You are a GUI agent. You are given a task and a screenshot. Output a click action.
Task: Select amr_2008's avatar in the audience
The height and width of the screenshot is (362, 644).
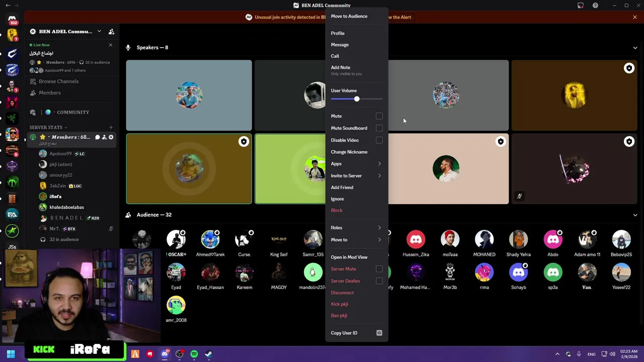[176, 305]
